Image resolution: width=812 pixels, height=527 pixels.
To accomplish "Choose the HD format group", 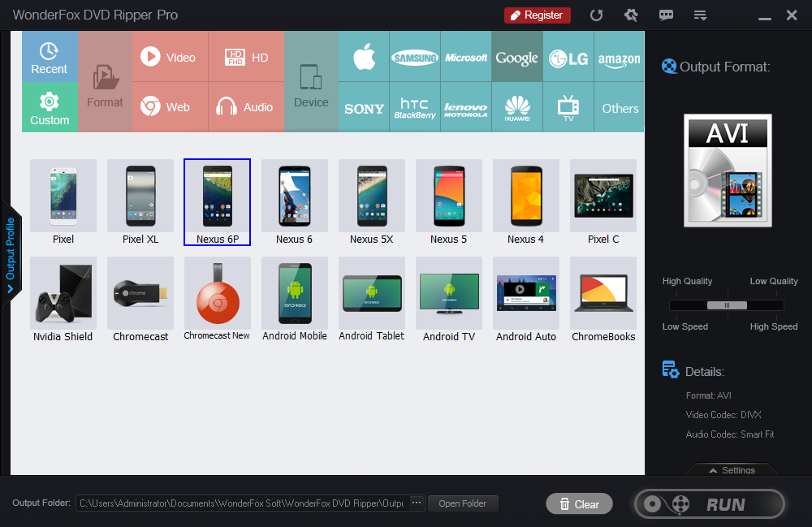I will coord(247,56).
